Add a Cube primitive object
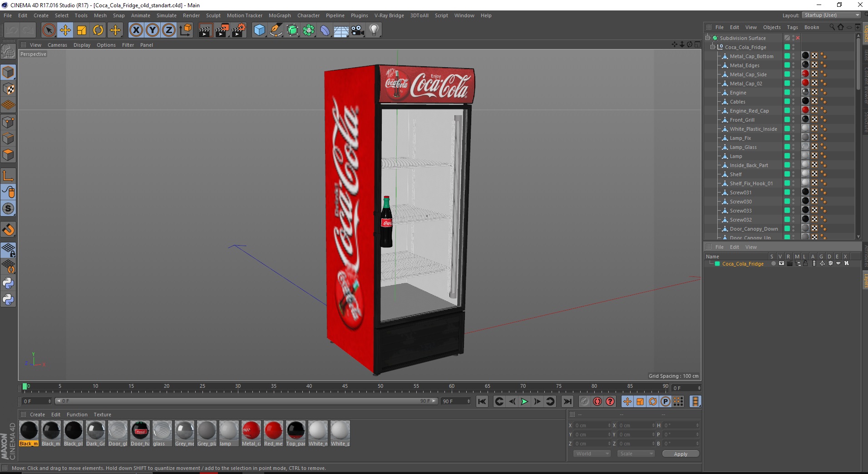The height and width of the screenshot is (474, 868). pos(259,30)
